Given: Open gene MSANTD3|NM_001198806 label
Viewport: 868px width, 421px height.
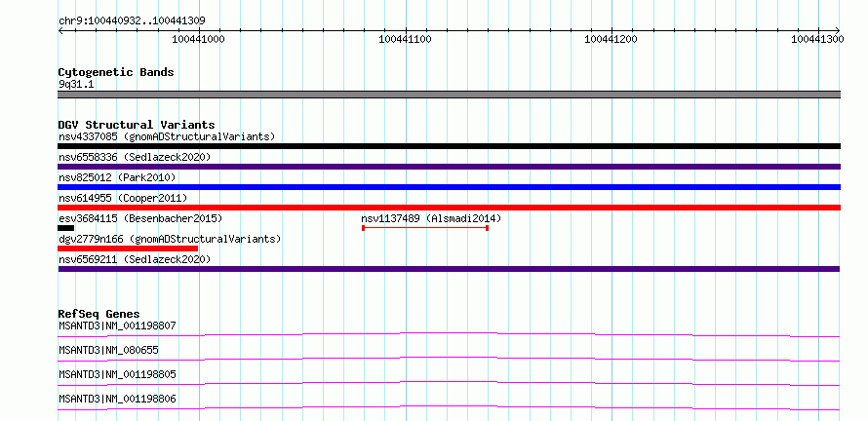Looking at the screenshot, I should coord(117,399).
